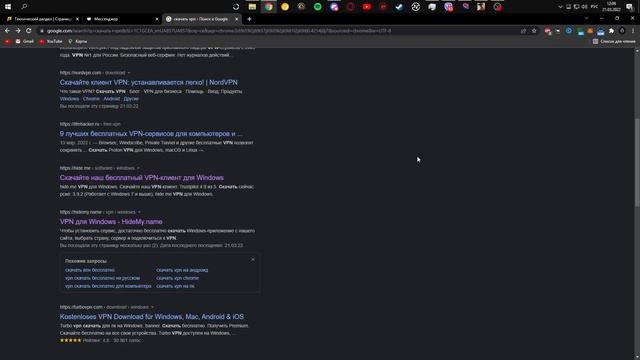This screenshot has height=360, width=640.
Task: Open the Windows search magnifier
Action: click(x=24, y=7)
